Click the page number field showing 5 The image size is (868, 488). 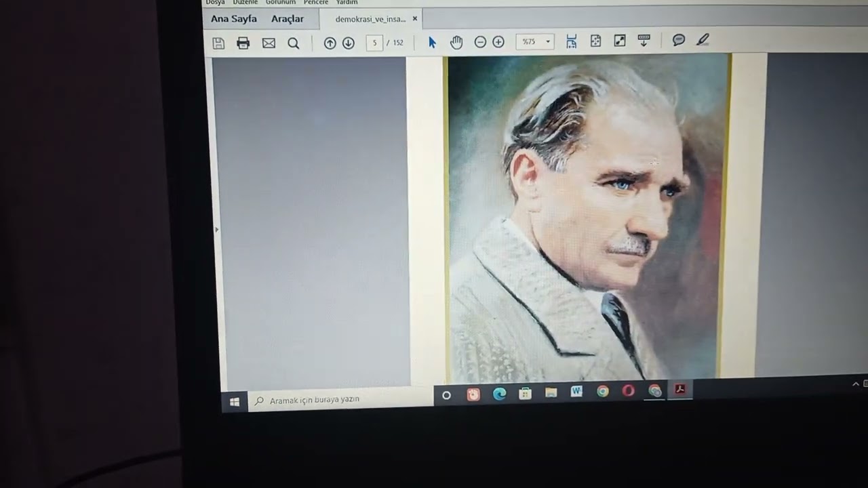pos(374,43)
